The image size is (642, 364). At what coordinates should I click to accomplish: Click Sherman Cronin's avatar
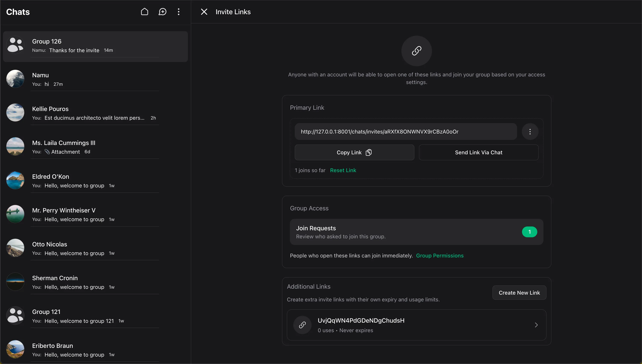pyautogui.click(x=15, y=281)
